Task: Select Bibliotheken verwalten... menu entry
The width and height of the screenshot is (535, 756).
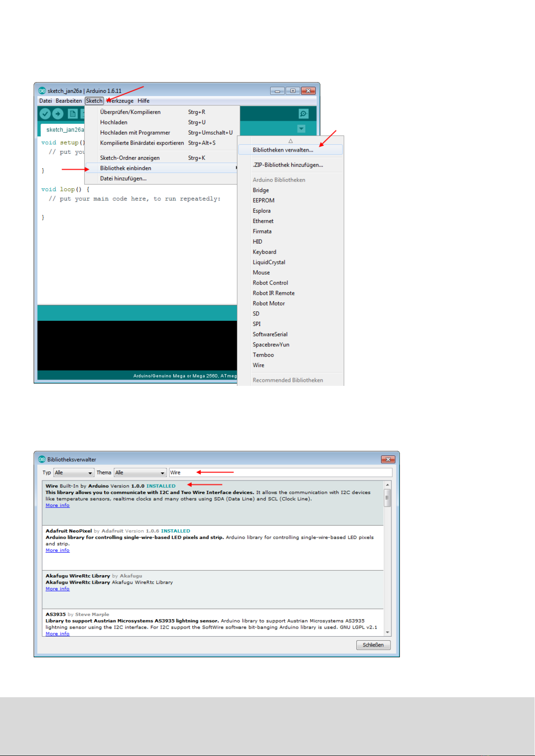Action: (x=283, y=150)
